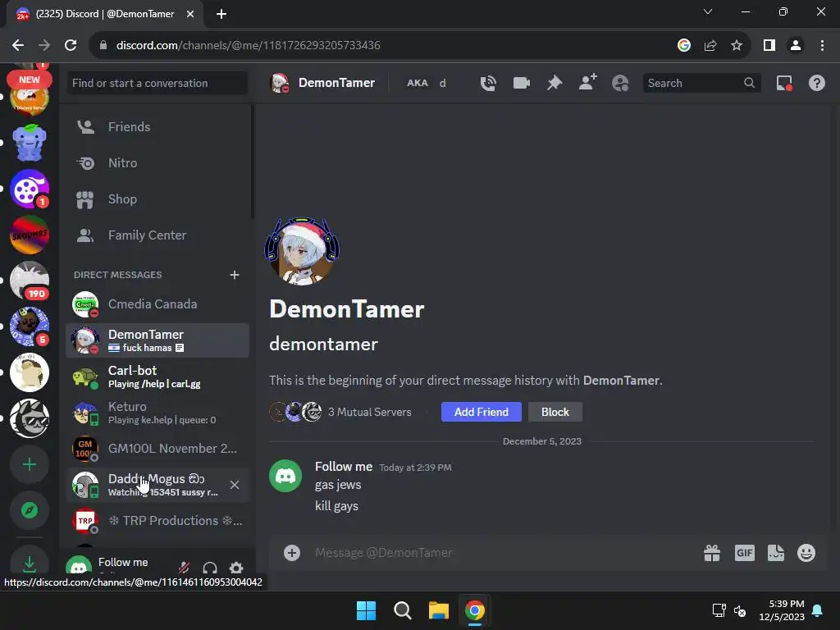
Task: Open Cmedia Canada conversation
Action: click(157, 304)
